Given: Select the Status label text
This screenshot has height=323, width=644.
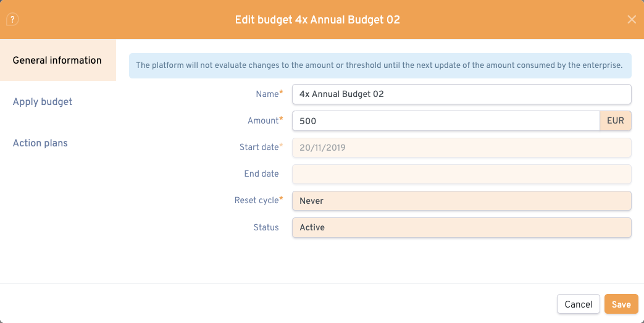Looking at the screenshot, I should [266, 227].
